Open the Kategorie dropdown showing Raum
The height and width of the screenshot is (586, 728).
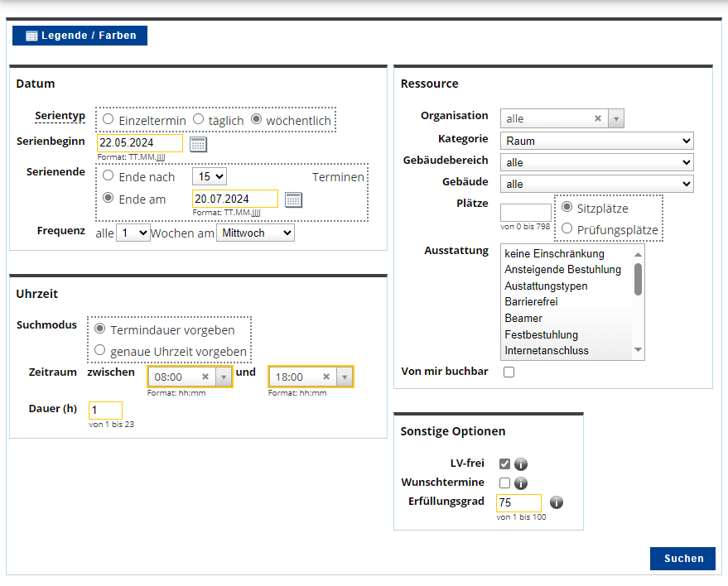pos(596,141)
